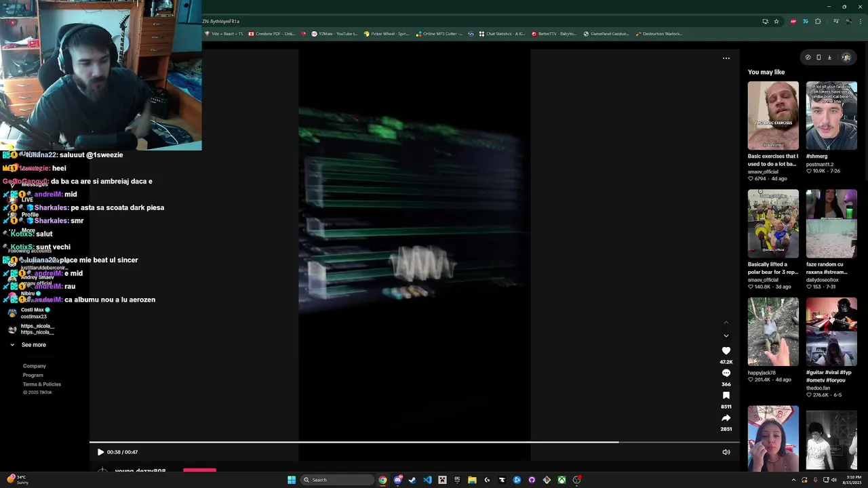This screenshot has width=868, height=488.
Task: Open the Company footer link
Action: point(35,366)
